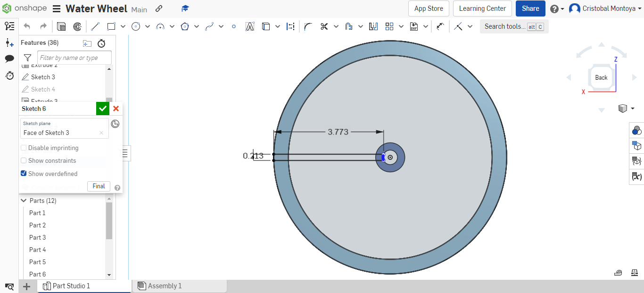Viewport: 644px width, 293px height.
Task: Select the Sketch Fillet tool
Action: (308, 26)
